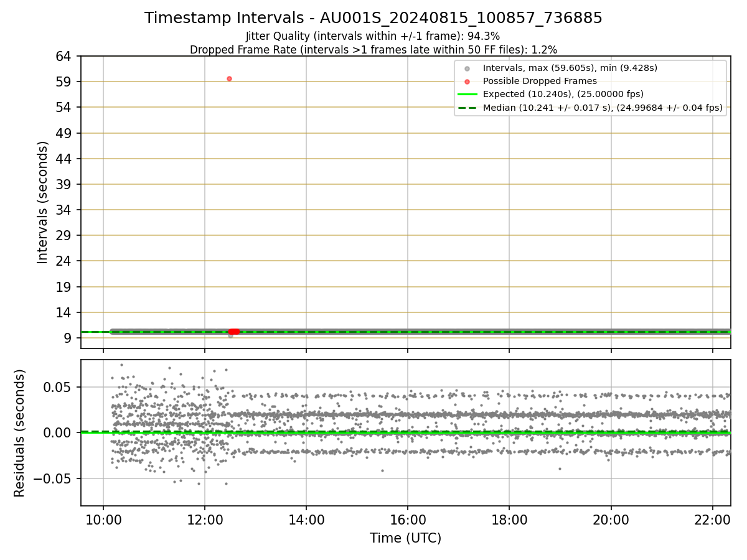
Task: Click the gray dot legend marker for Intervals
Action: tap(467, 68)
